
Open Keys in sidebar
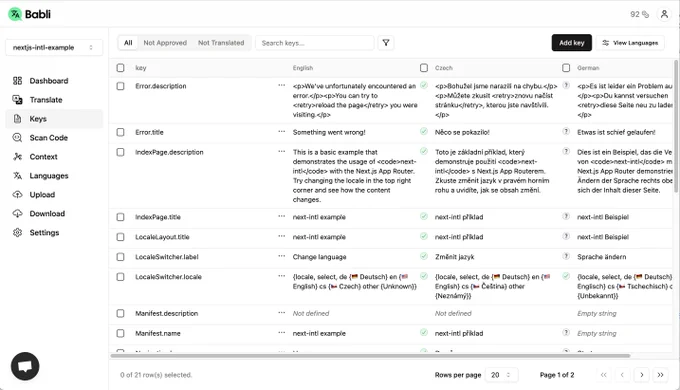pyautogui.click(x=54, y=119)
